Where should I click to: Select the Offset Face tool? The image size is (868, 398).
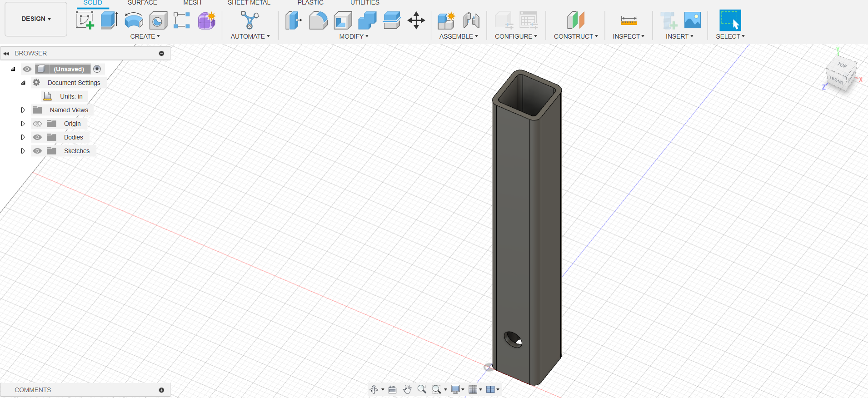[x=392, y=20]
